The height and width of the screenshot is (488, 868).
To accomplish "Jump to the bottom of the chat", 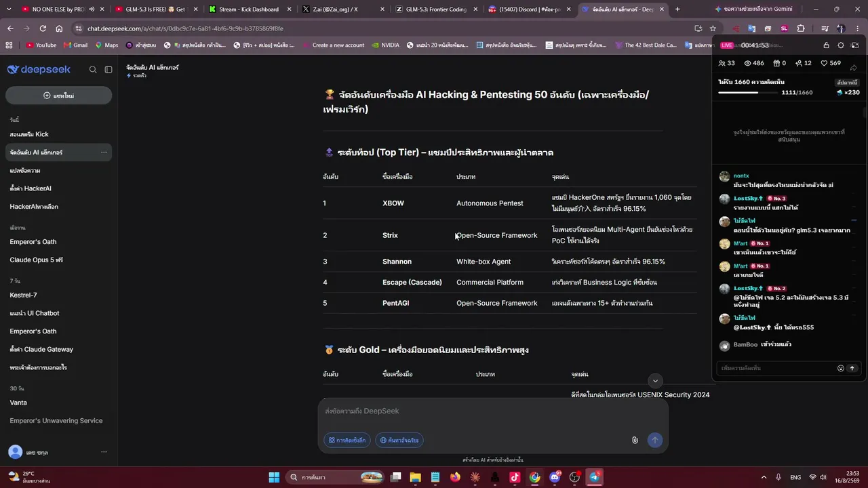I will 655,381.
